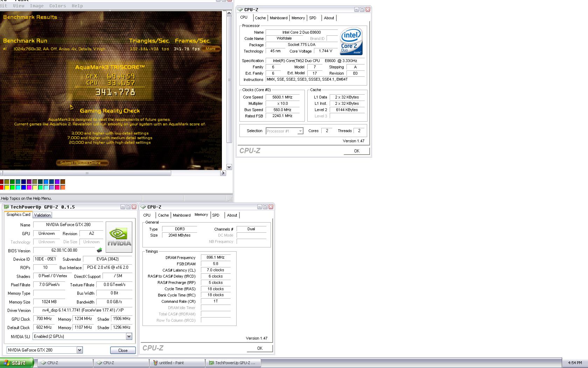Click the Paint horizontal scroll-right arrow

click(223, 173)
